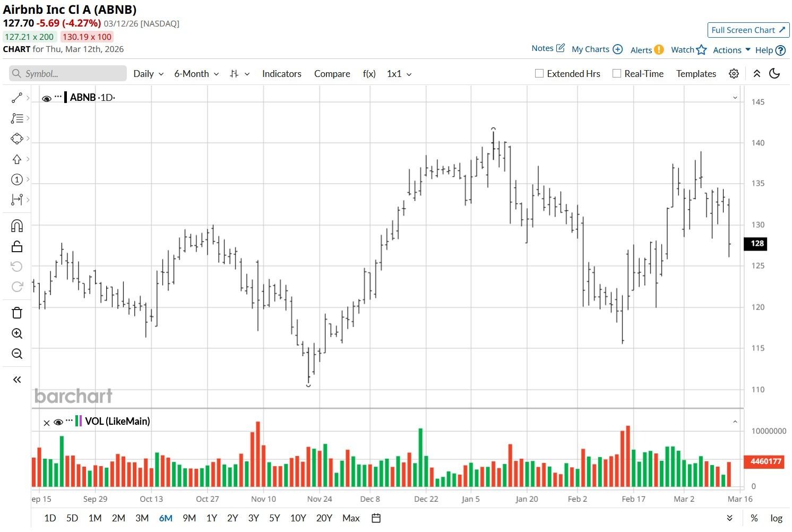This screenshot has width=792, height=532.
Task: Open the Daily frequency dropdown
Action: (148, 74)
